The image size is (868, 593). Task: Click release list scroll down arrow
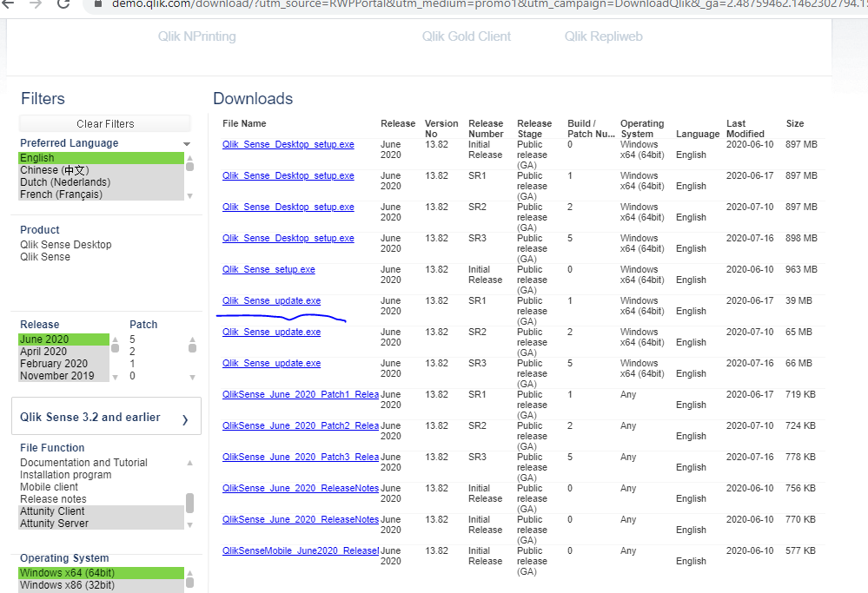[116, 378]
